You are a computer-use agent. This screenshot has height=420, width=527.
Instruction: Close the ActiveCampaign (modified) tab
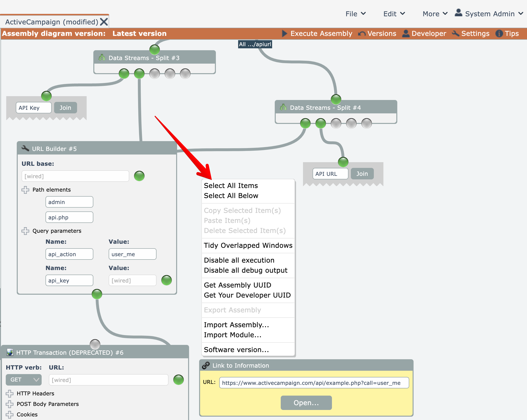click(104, 22)
